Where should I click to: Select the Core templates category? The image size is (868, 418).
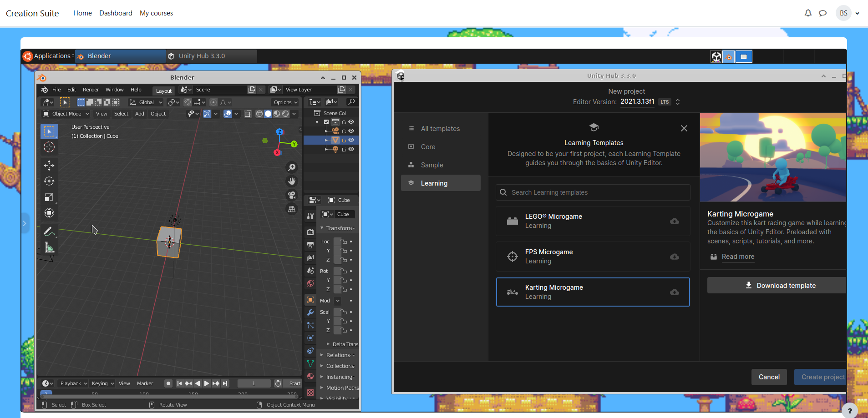click(x=441, y=147)
